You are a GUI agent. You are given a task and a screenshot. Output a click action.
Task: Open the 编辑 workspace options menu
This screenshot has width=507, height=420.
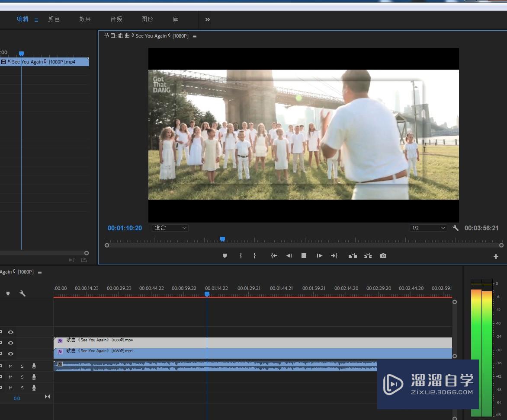36,20
